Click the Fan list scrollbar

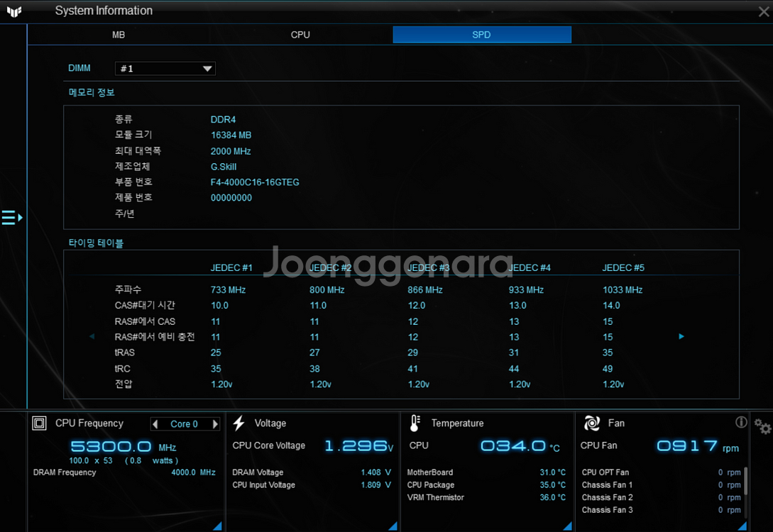(745, 481)
